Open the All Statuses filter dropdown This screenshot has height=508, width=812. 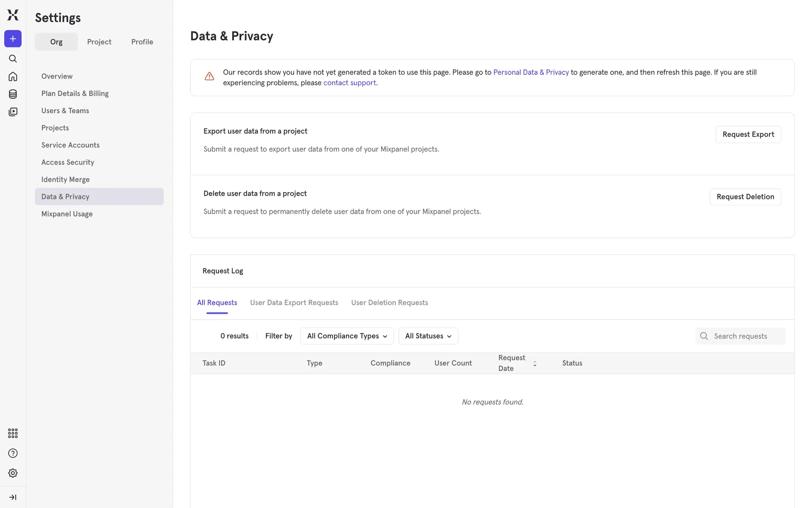[x=428, y=336]
